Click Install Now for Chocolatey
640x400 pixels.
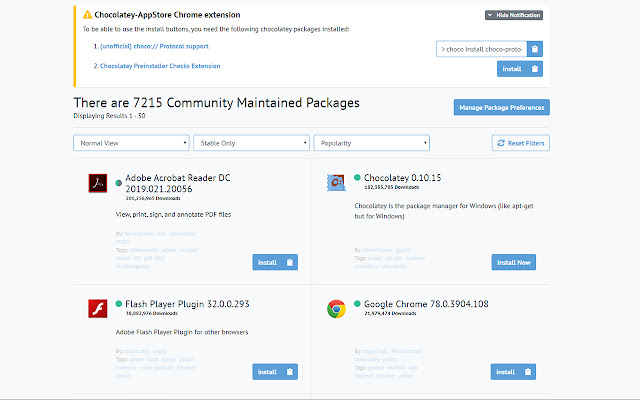(x=514, y=262)
